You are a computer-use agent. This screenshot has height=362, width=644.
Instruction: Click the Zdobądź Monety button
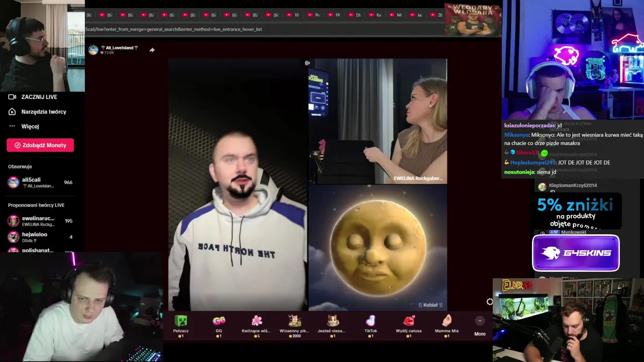click(x=40, y=145)
